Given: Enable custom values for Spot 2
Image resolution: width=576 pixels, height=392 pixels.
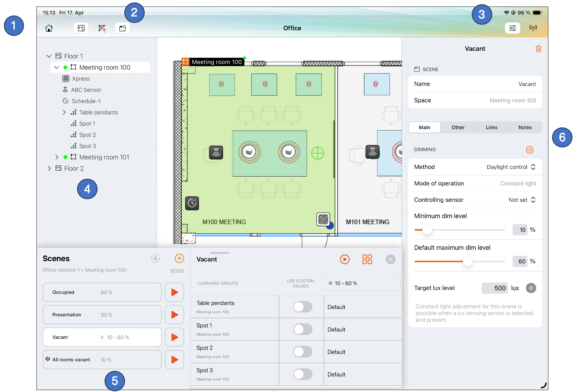Looking at the screenshot, I should click(302, 352).
